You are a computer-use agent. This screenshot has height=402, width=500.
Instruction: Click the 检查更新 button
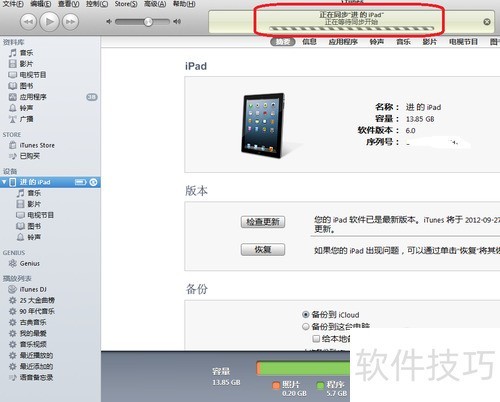tap(263, 222)
